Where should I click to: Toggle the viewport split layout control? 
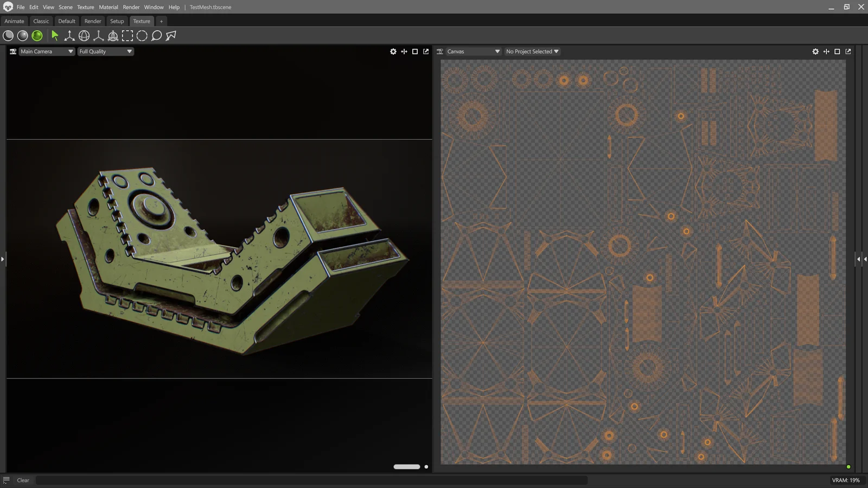(x=404, y=51)
